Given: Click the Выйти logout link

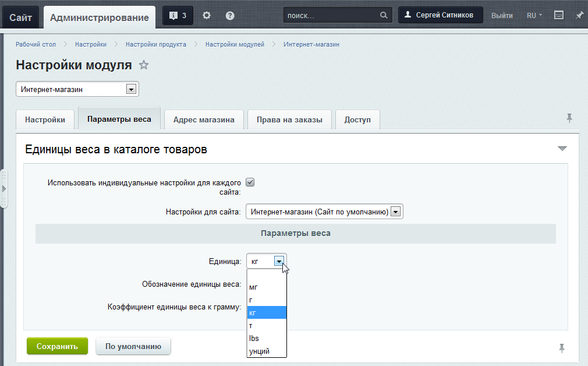Looking at the screenshot, I should click(x=502, y=15).
